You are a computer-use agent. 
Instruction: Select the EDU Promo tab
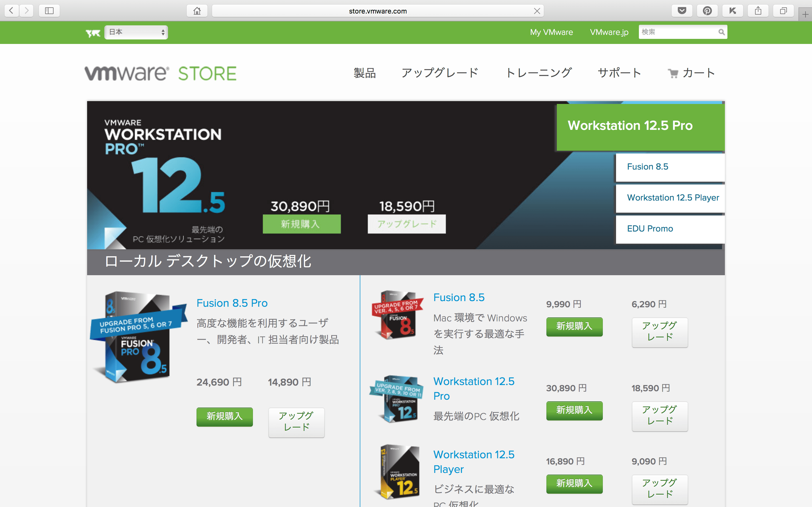point(670,229)
